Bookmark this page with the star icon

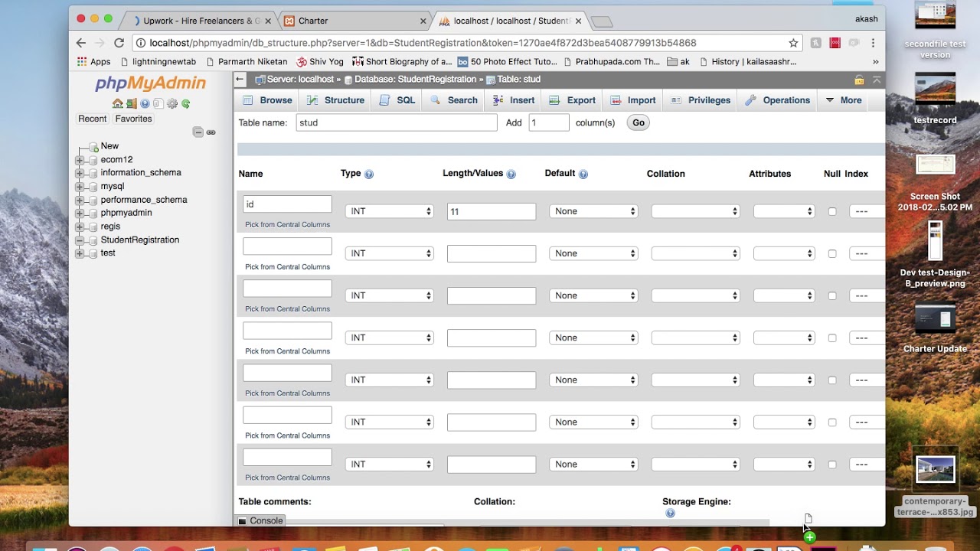click(794, 43)
